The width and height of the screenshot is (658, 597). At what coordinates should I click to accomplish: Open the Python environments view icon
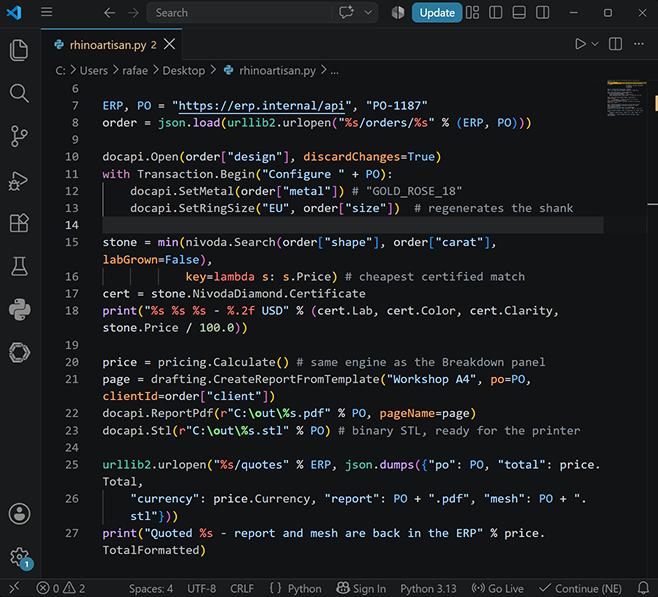point(19,310)
